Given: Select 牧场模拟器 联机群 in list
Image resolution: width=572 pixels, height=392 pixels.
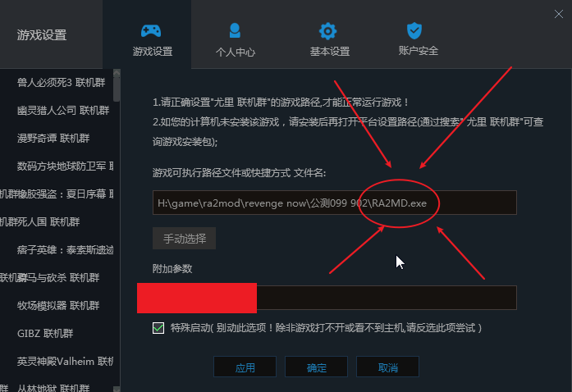Looking at the screenshot, I should point(57,306).
